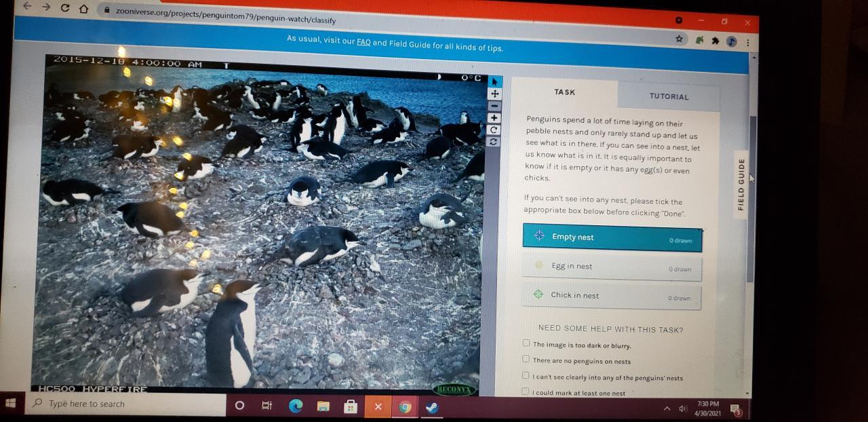The image size is (868, 422).
Task: Tick 'There are no penguins on nests'
Action: [526, 359]
